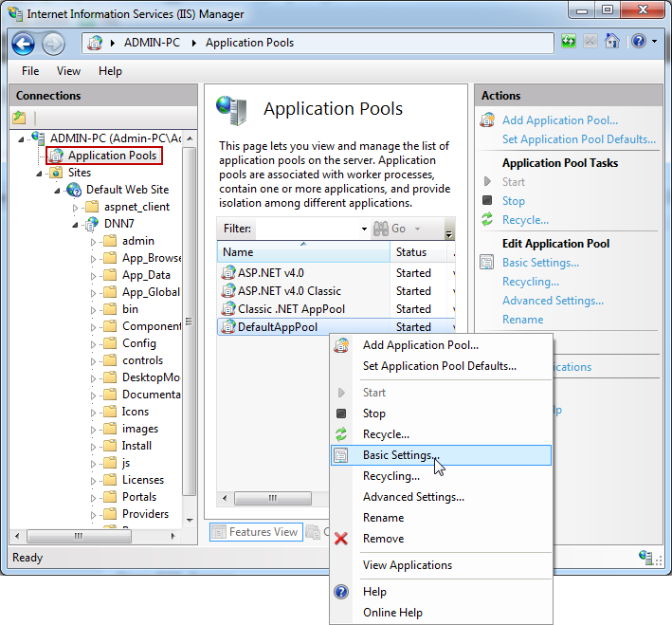
Task: Click the blue Help question icon in toolbar
Action: pos(639,42)
